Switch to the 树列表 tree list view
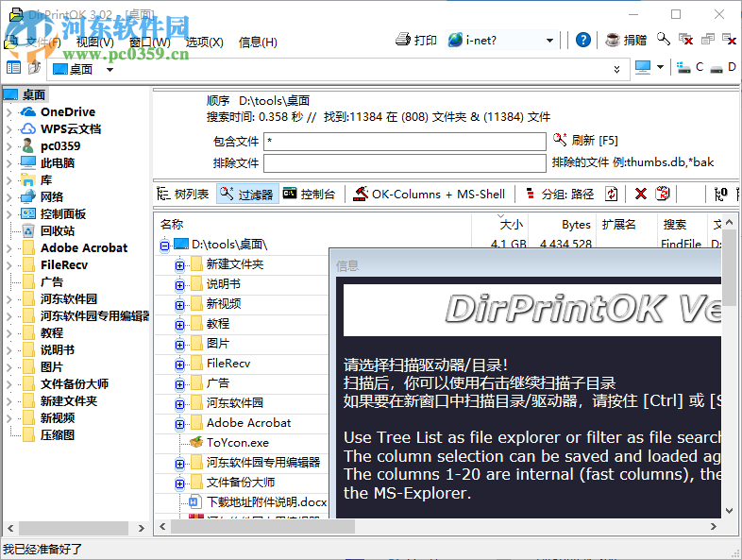742x560 pixels. [x=183, y=195]
